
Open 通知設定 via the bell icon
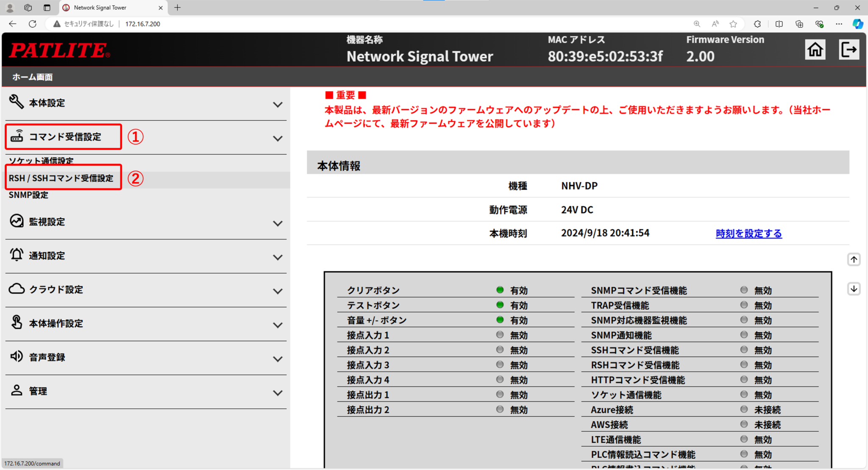point(16,255)
